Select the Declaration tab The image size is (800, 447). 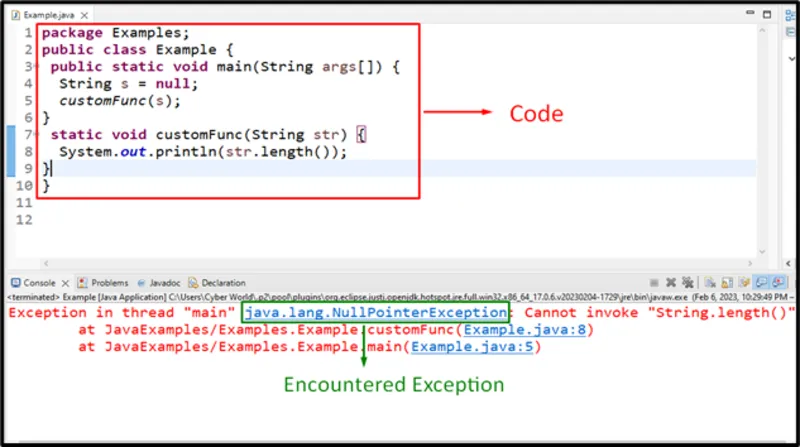tap(223, 283)
